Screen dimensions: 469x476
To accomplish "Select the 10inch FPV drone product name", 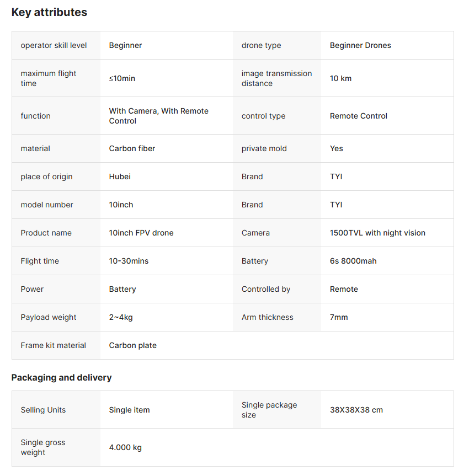I will [141, 233].
